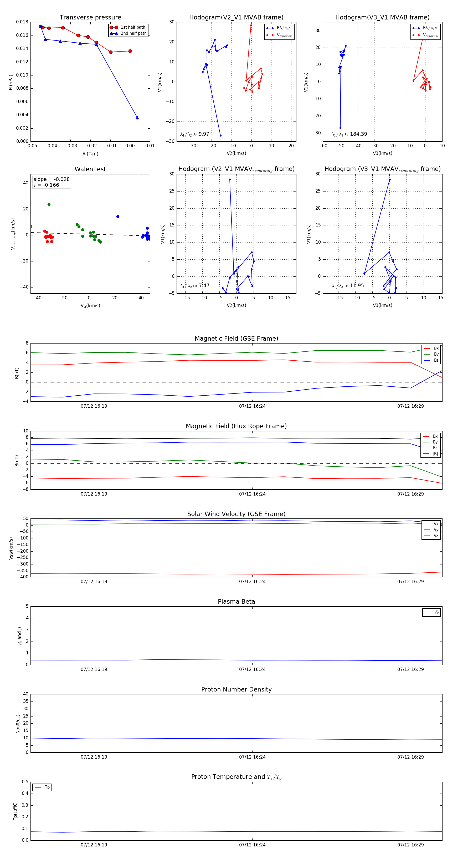The height and width of the screenshot is (868, 473).
Task: Click the eigenvalue ratio text reading 184.39
Action: tap(349, 134)
